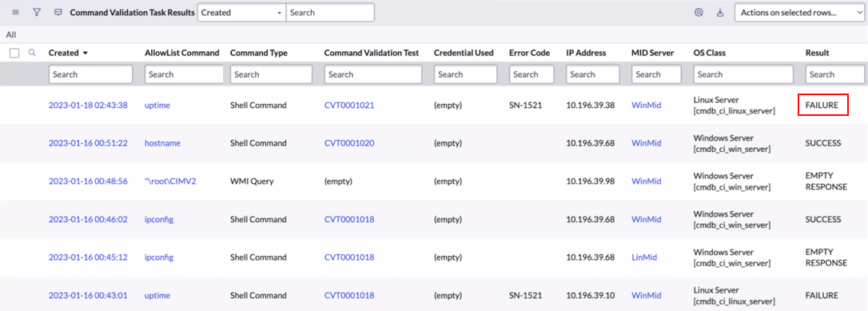868x311 pixels.
Task: Click SUCCESS result in the hostname row
Action: (x=823, y=143)
